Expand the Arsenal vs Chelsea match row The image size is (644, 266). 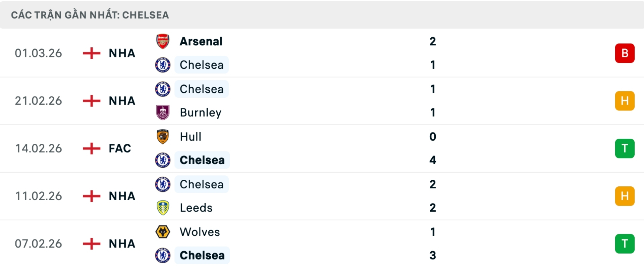322,53
